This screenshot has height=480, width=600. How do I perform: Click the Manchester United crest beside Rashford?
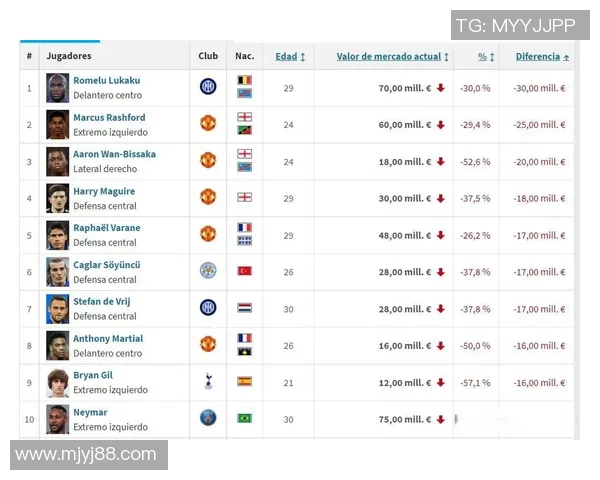(208, 123)
